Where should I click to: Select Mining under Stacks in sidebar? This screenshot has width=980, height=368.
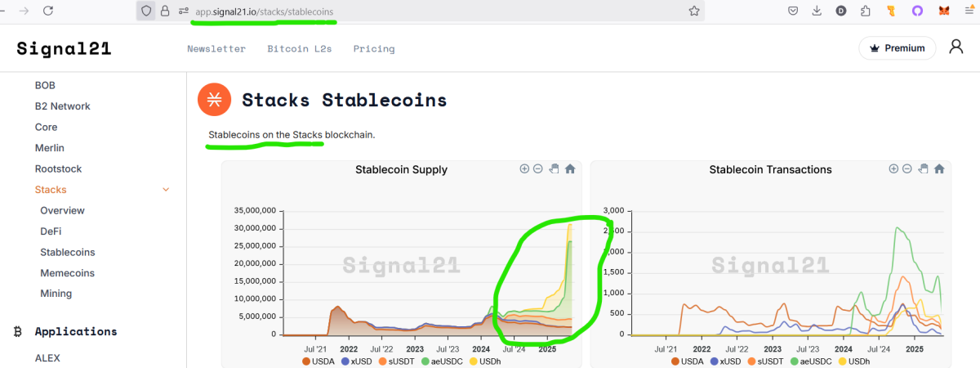click(x=56, y=294)
